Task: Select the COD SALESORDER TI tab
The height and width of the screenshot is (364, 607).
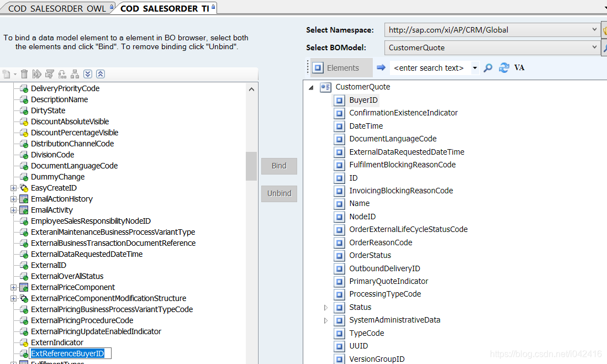Action: [x=165, y=8]
